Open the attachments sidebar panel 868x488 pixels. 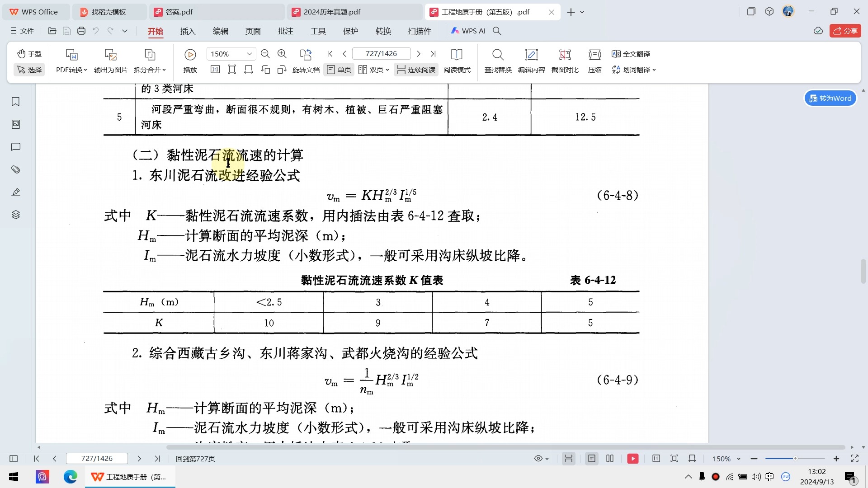16,169
